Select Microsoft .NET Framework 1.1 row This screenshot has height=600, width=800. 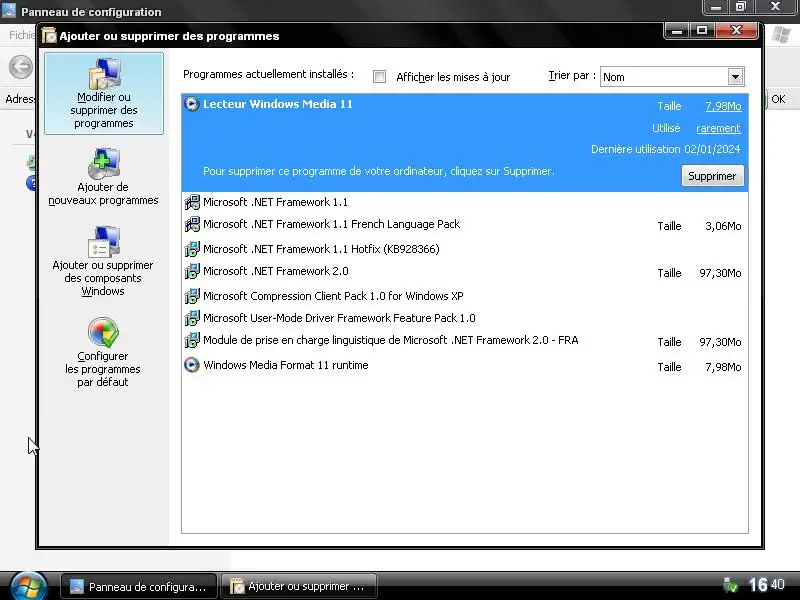tap(465, 202)
